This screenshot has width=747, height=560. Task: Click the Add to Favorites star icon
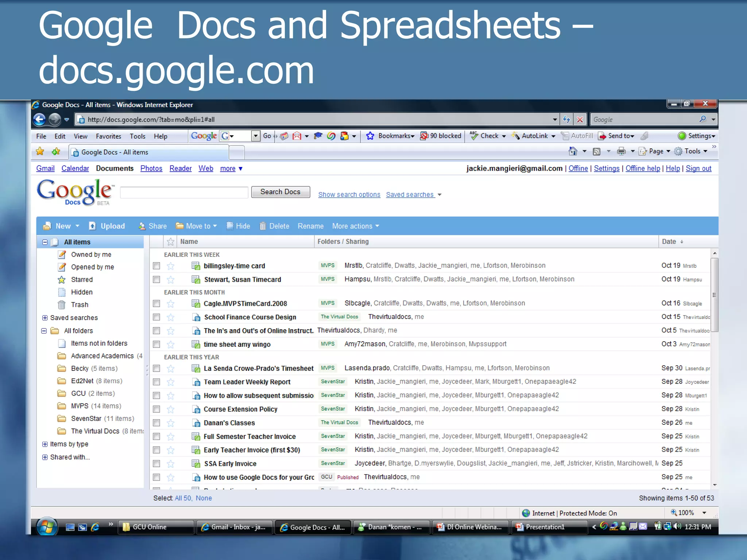[56, 151]
